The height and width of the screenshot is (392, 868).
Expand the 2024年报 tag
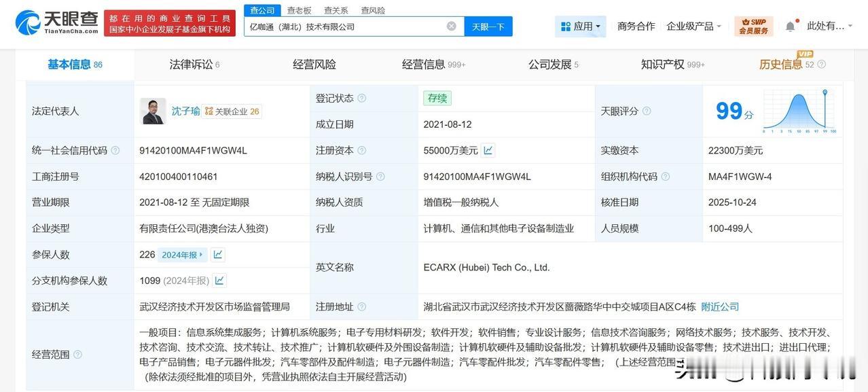click(x=183, y=255)
